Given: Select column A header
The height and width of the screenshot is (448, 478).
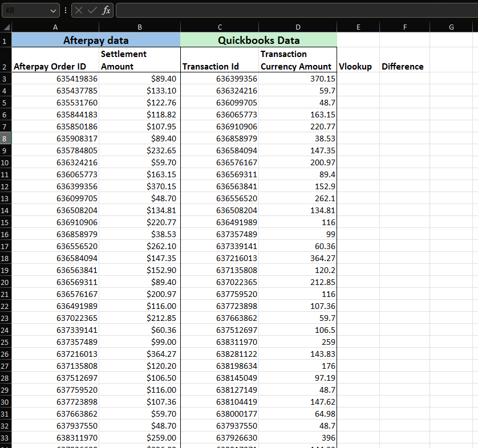Looking at the screenshot, I should [55, 27].
